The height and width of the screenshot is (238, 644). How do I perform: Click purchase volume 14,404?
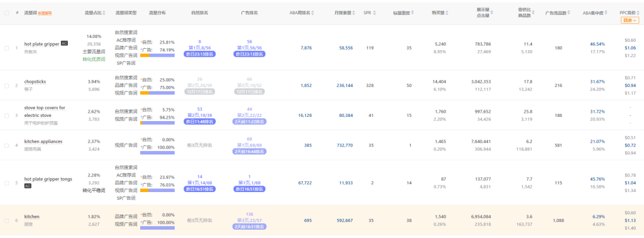[x=439, y=81]
